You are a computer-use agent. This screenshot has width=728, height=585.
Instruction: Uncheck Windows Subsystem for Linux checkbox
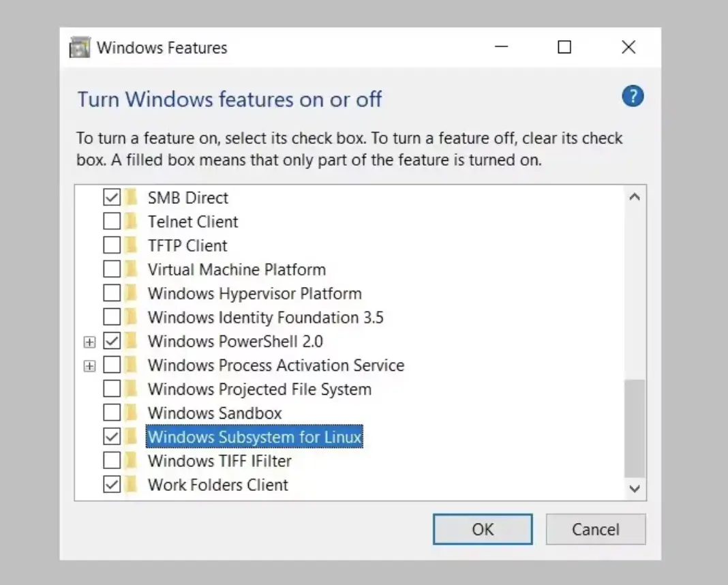point(112,436)
